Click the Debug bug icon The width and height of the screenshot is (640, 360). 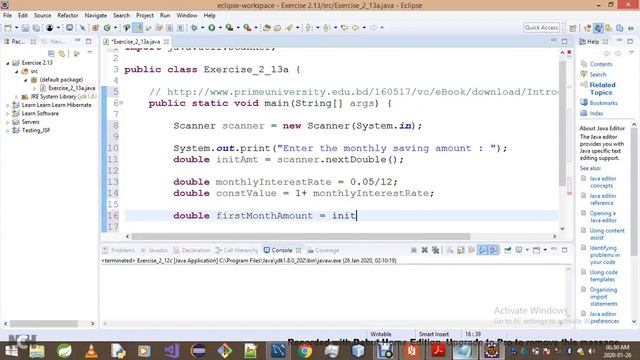194,28
